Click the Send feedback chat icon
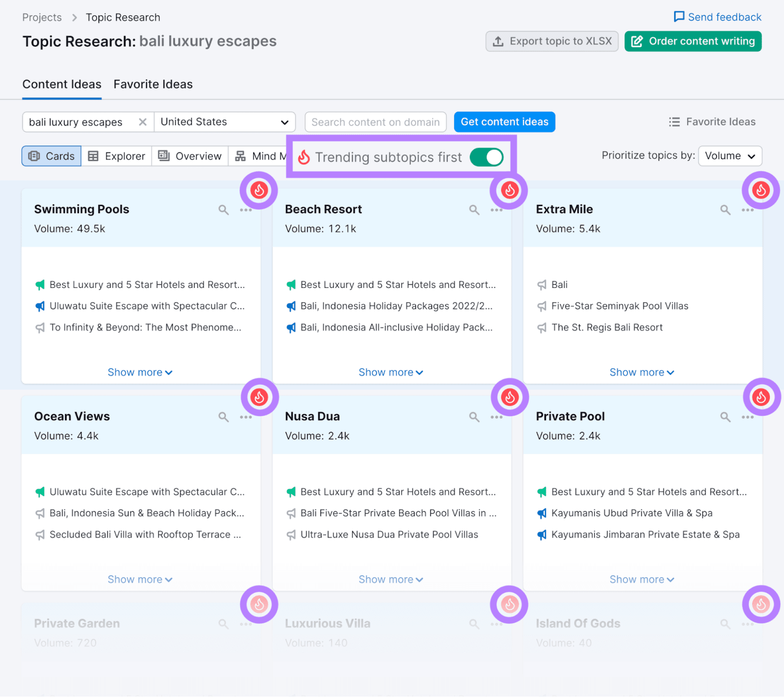The height and width of the screenshot is (697, 784). (679, 17)
